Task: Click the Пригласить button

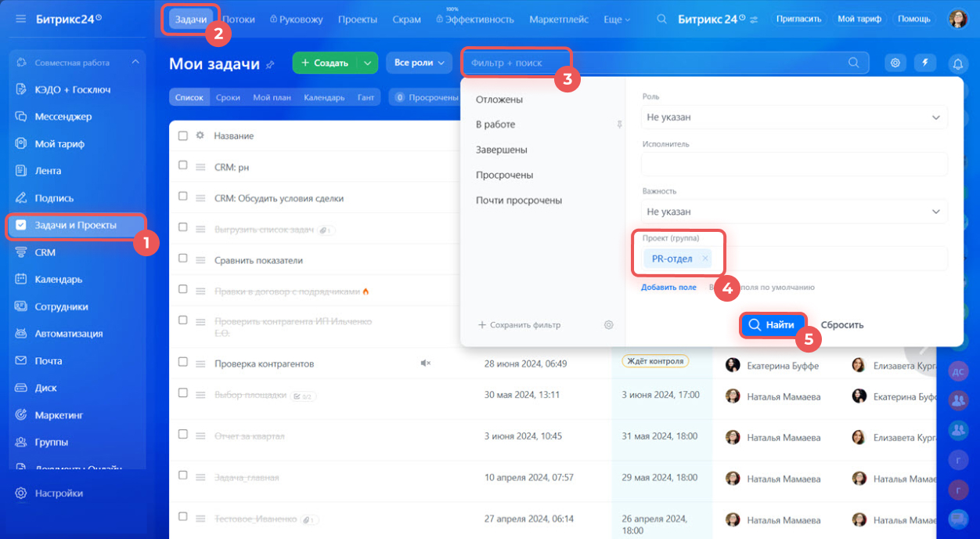Action: 798,19
